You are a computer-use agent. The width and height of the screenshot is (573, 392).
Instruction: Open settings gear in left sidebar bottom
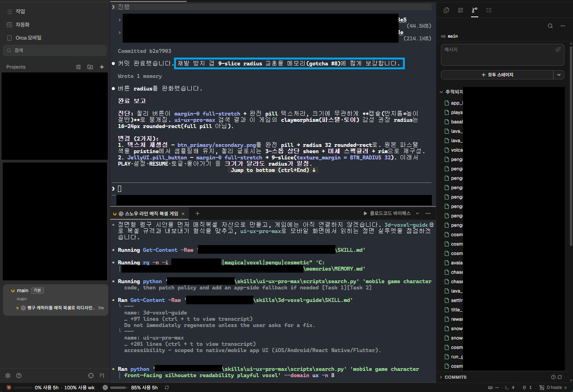(x=8, y=376)
